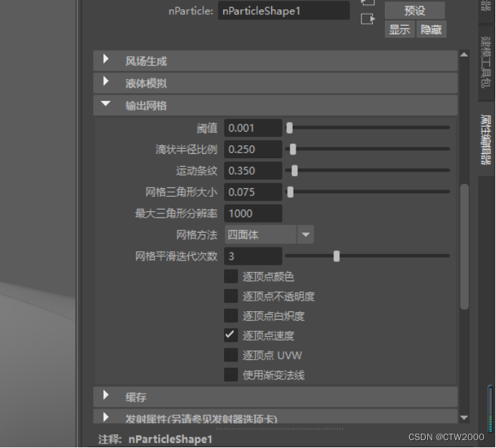Click the 网格三角形大小 slider handle
Screen dimensions: 496x448
click(x=291, y=192)
